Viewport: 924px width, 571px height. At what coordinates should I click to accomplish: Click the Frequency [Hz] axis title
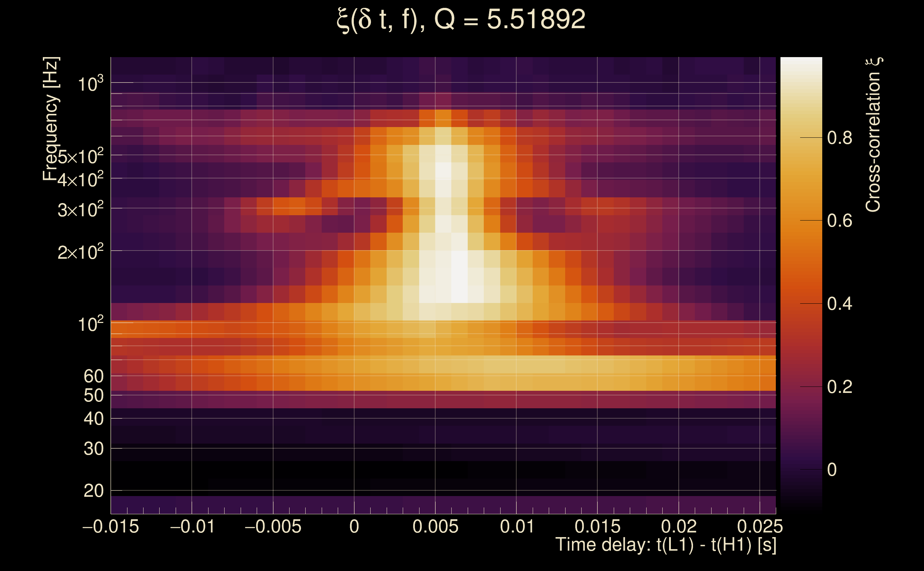click(51, 119)
